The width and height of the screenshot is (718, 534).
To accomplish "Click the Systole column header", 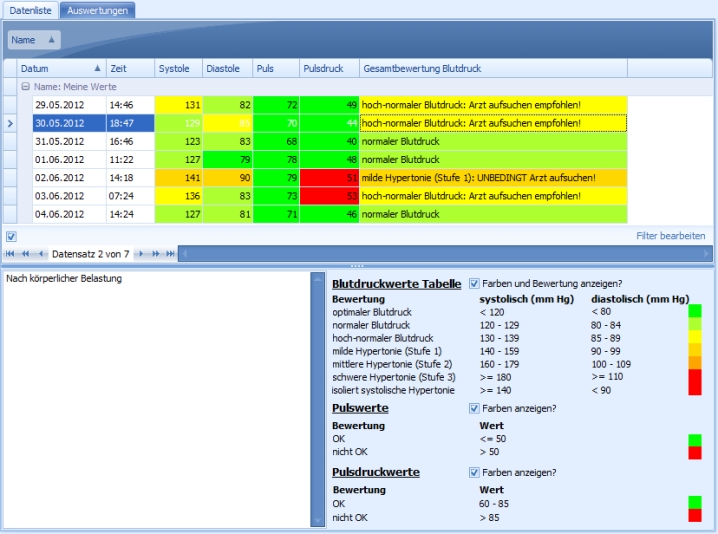I will tap(177, 69).
